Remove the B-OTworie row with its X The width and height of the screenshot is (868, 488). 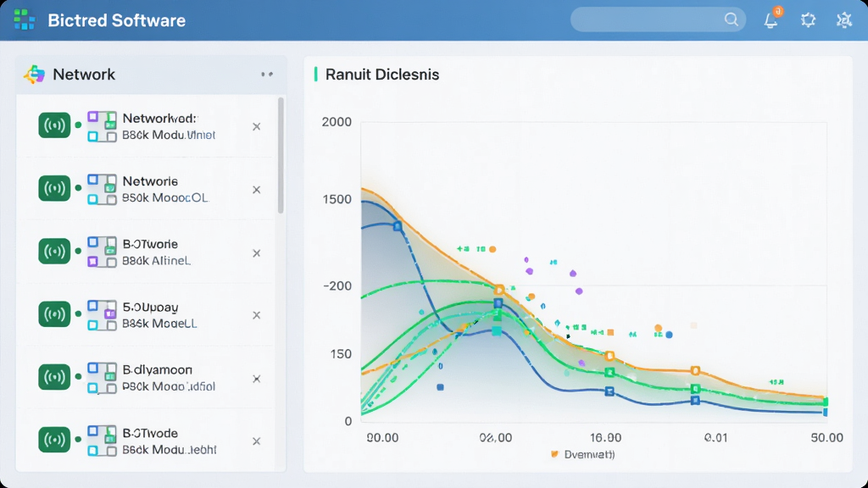tap(256, 252)
